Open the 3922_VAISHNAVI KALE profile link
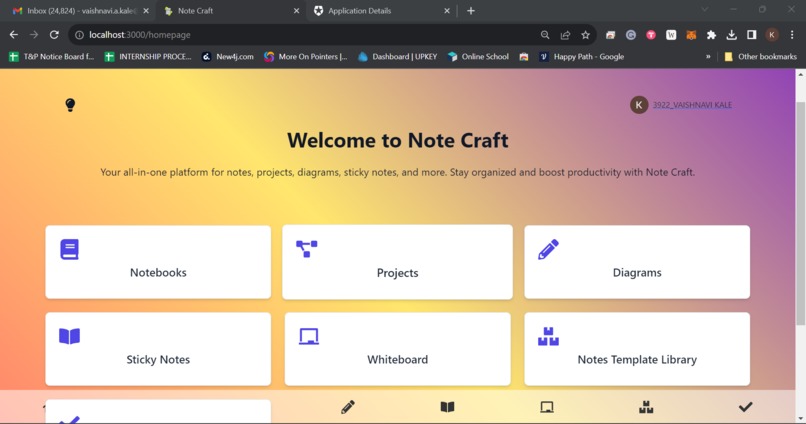 click(x=692, y=105)
